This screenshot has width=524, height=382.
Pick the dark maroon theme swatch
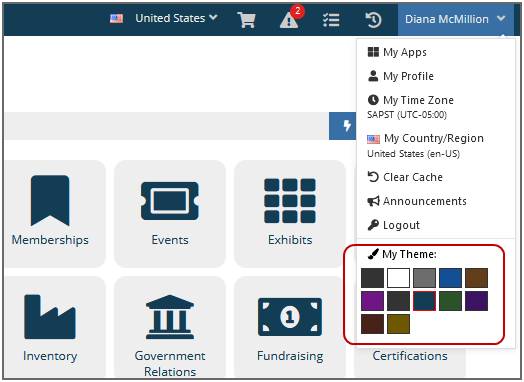point(372,324)
